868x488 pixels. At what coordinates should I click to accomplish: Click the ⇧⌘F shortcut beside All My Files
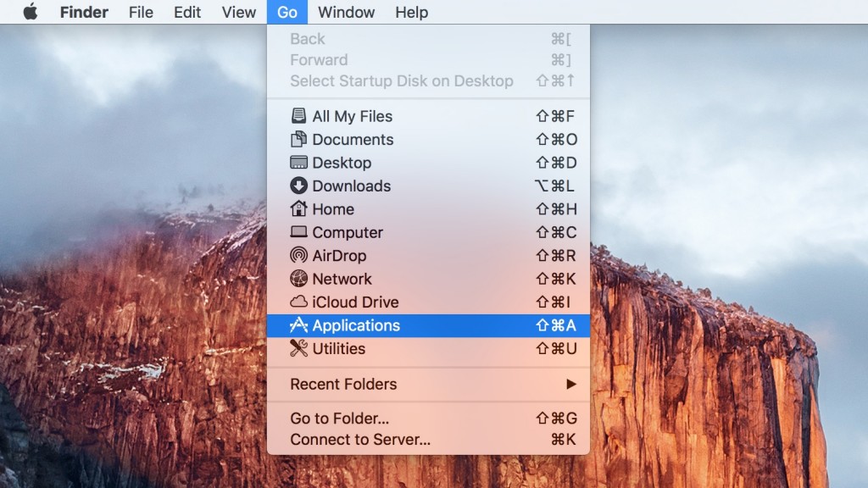coord(555,116)
